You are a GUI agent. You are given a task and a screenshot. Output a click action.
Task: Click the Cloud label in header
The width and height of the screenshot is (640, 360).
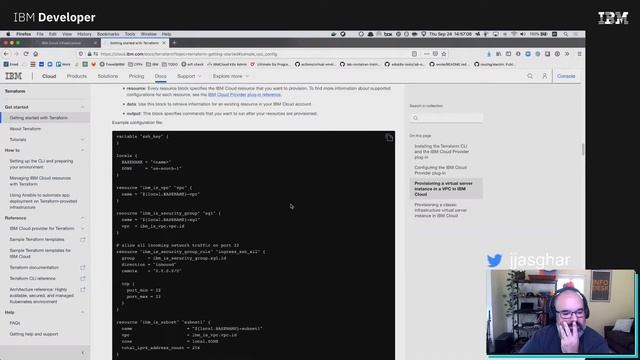pyautogui.click(x=49, y=76)
